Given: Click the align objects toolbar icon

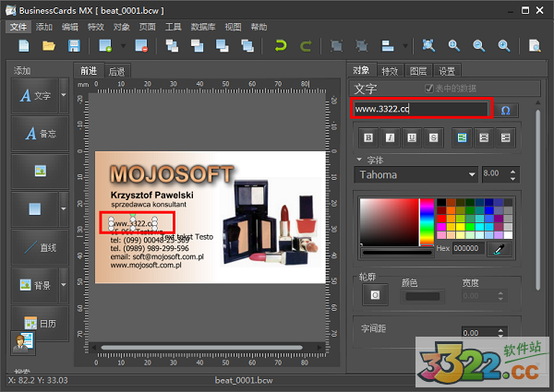Looking at the screenshot, I should point(388,46).
